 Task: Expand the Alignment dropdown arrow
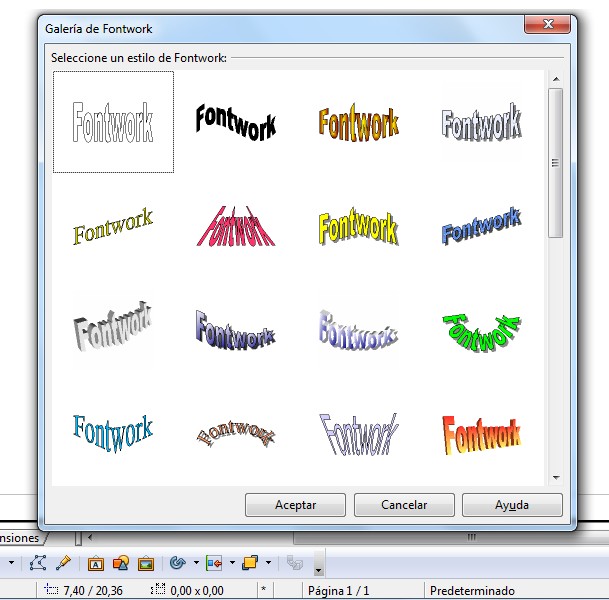tap(232, 562)
